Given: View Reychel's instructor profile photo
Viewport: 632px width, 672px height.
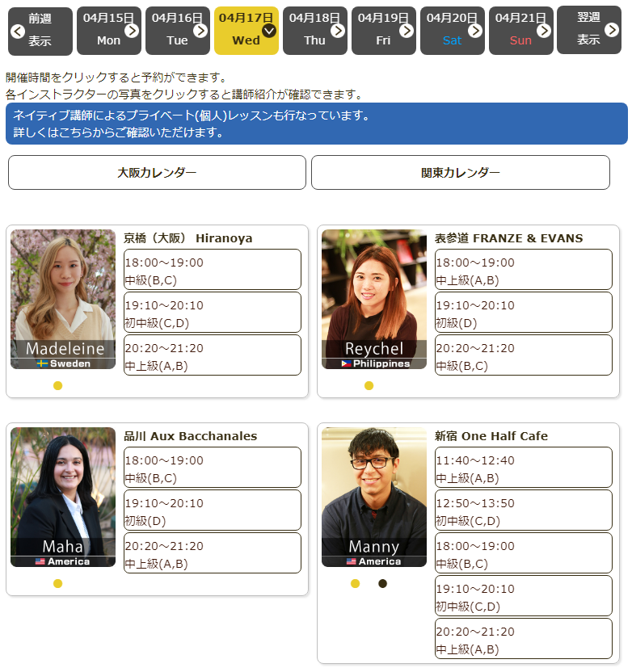Looking at the screenshot, I should tap(373, 299).
